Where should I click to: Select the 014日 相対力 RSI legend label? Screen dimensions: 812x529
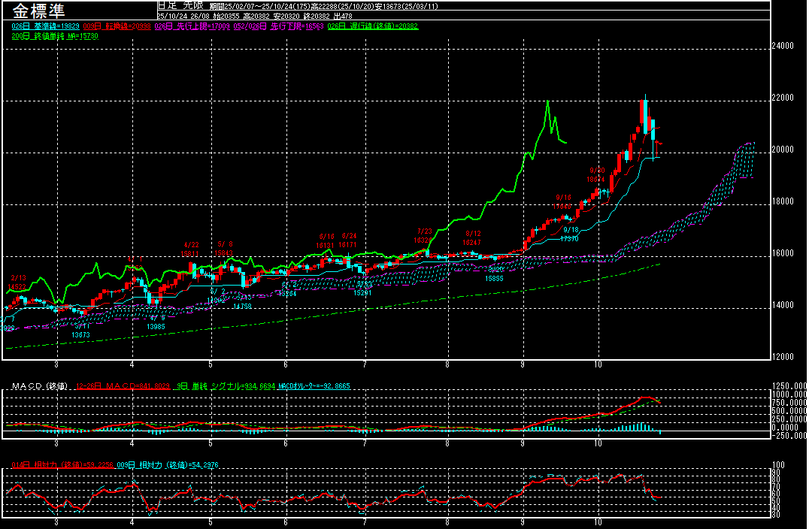(x=51, y=465)
